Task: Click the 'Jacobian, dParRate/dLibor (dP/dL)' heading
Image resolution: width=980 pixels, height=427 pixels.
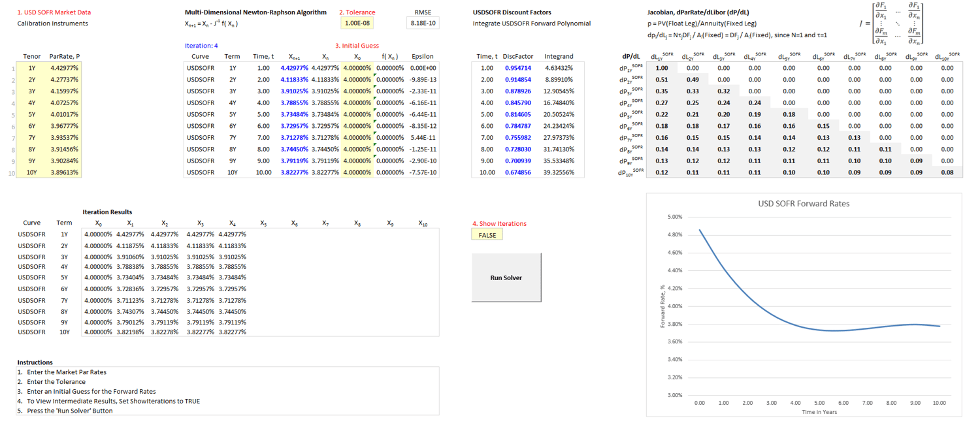Action: click(x=698, y=12)
